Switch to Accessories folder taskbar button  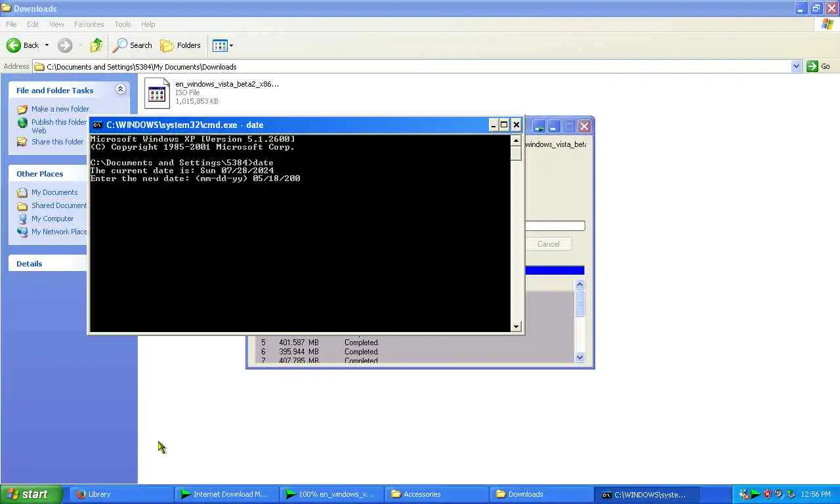pyautogui.click(x=435, y=494)
